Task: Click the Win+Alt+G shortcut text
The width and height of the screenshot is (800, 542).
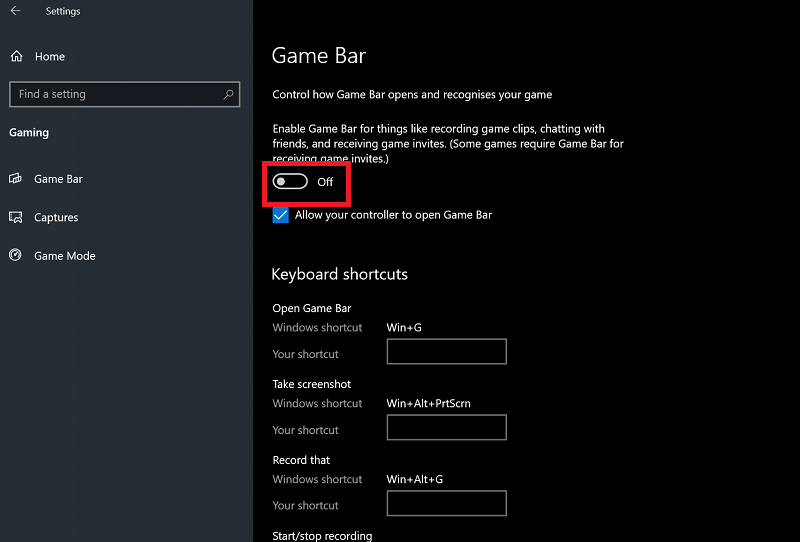Action: pyautogui.click(x=415, y=479)
